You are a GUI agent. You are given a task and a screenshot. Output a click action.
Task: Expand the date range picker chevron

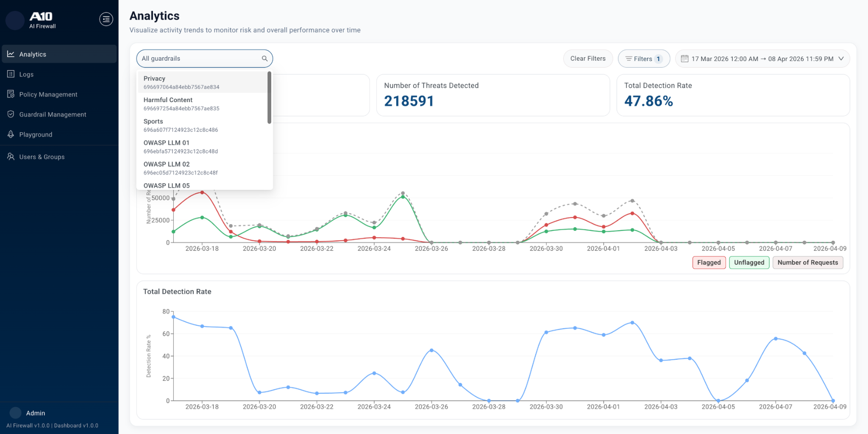(841, 58)
